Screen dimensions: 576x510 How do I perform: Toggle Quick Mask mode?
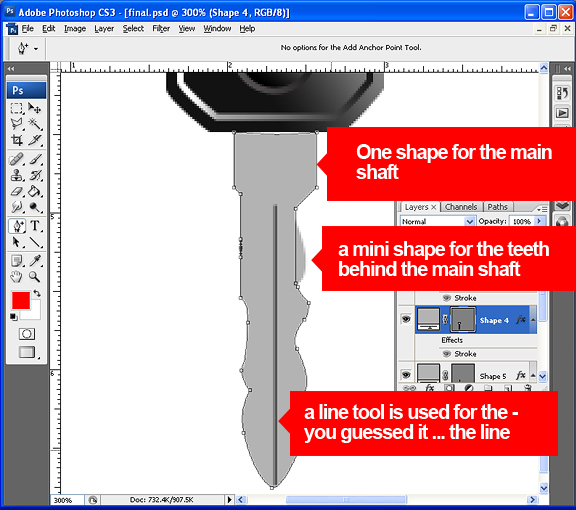coord(26,334)
